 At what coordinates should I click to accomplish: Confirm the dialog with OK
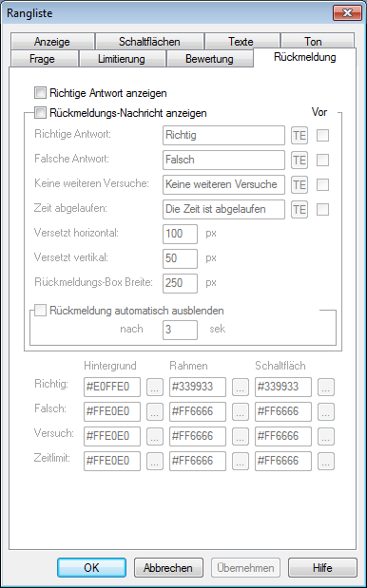[91, 567]
